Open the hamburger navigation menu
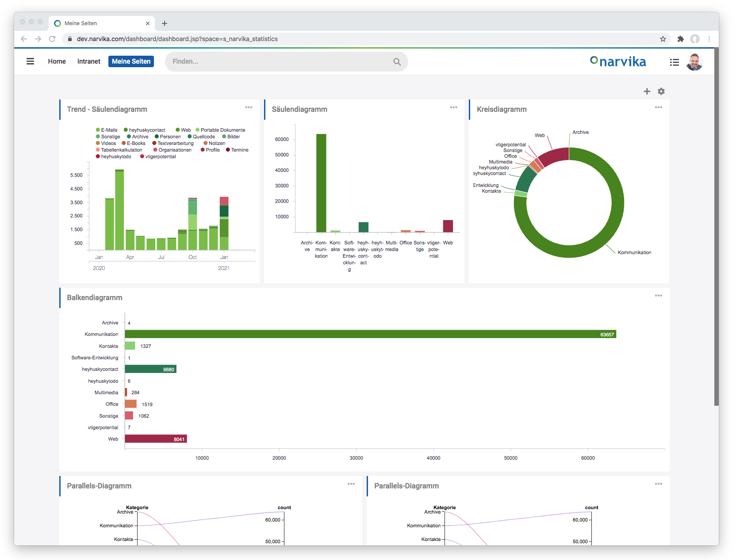Image resolution: width=736 pixels, height=560 pixels. [x=30, y=61]
